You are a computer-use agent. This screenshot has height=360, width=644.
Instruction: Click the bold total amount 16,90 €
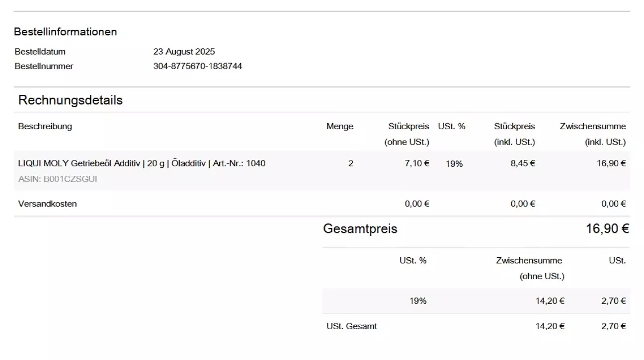608,229
